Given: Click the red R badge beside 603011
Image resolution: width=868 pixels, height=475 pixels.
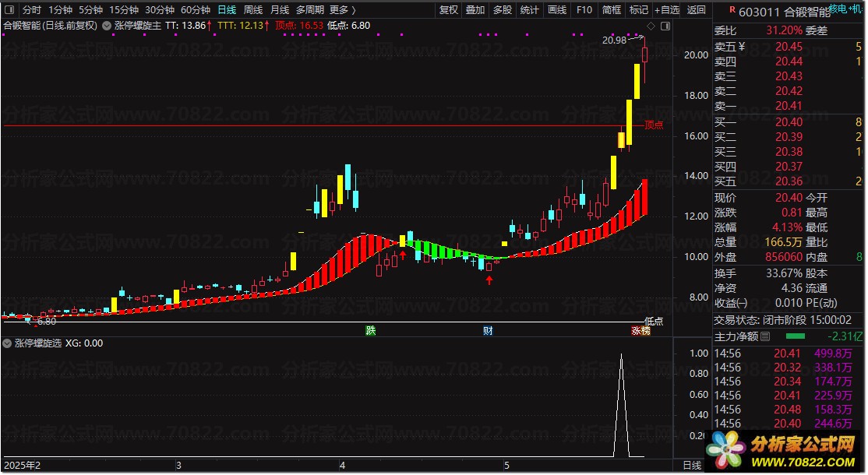Looking at the screenshot, I should pos(732,9).
